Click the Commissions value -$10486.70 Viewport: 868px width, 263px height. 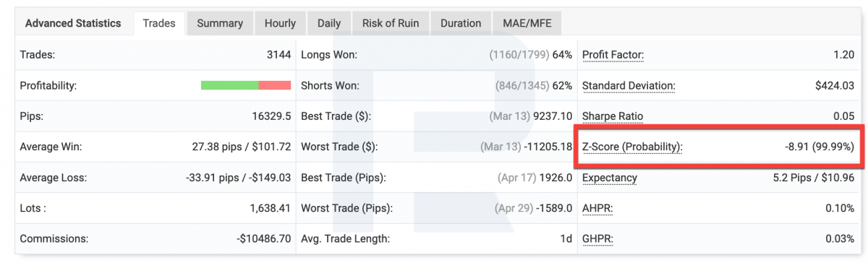pos(263,238)
